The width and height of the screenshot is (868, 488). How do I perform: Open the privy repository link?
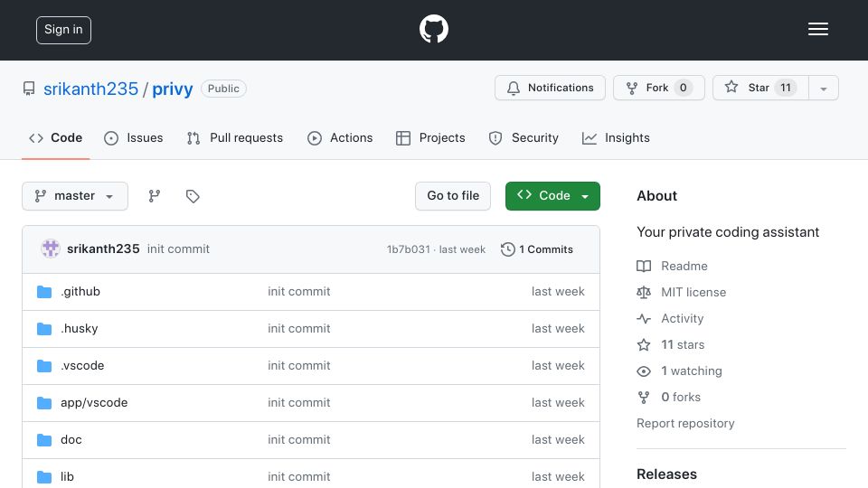click(172, 89)
